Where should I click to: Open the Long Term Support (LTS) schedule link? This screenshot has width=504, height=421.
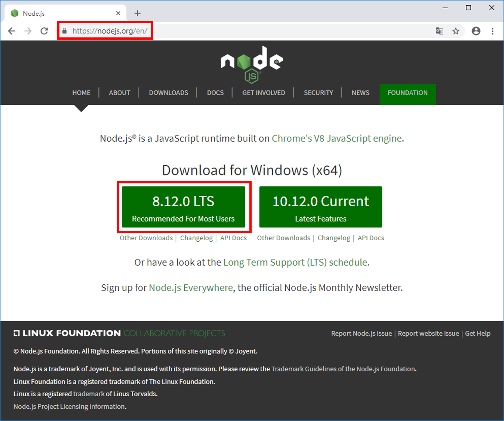pos(295,262)
